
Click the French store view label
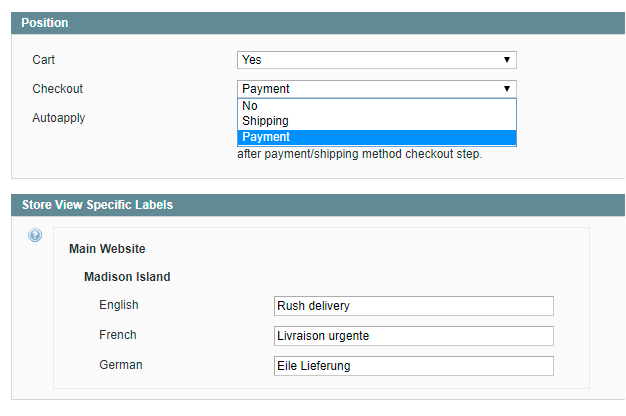[x=118, y=335]
